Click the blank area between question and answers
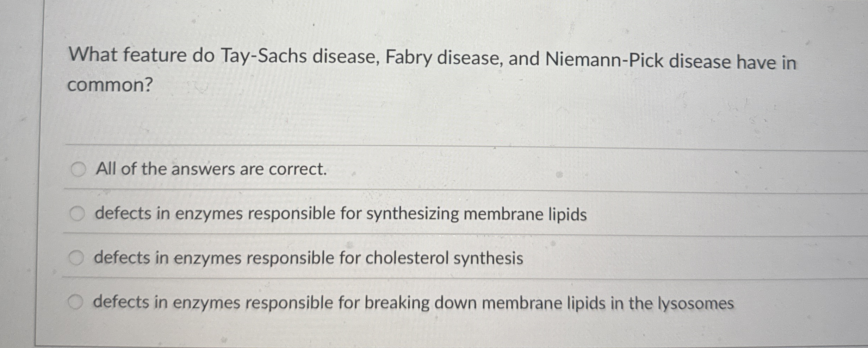 [x=423, y=120]
